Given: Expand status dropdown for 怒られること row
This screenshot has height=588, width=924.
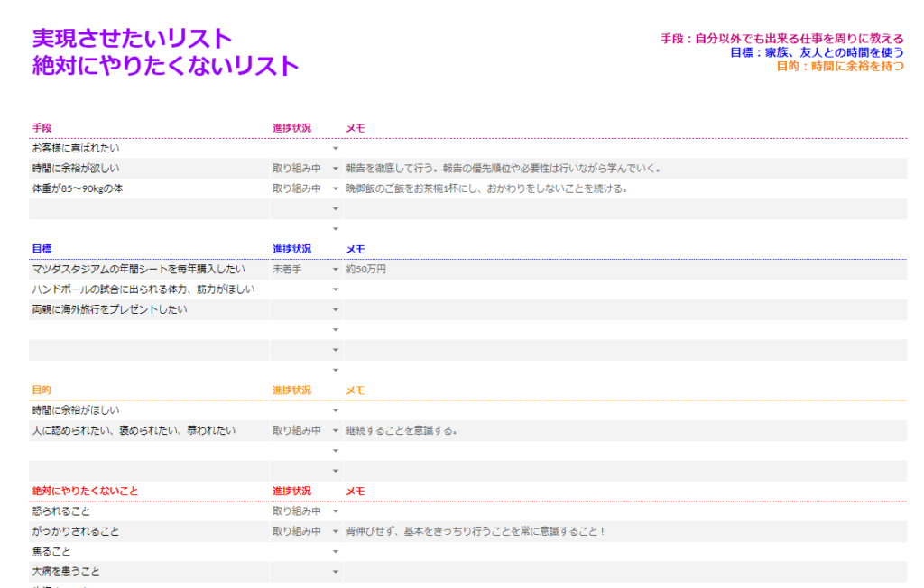Looking at the screenshot, I should (x=336, y=511).
